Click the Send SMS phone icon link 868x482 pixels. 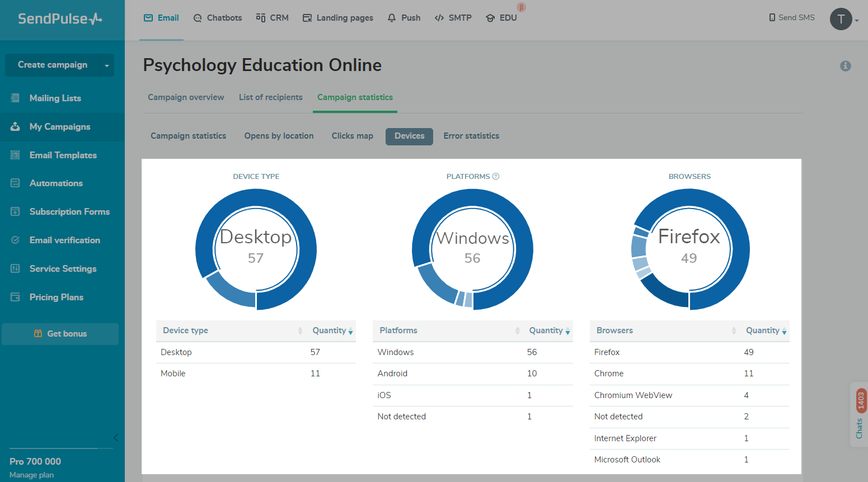click(x=791, y=18)
